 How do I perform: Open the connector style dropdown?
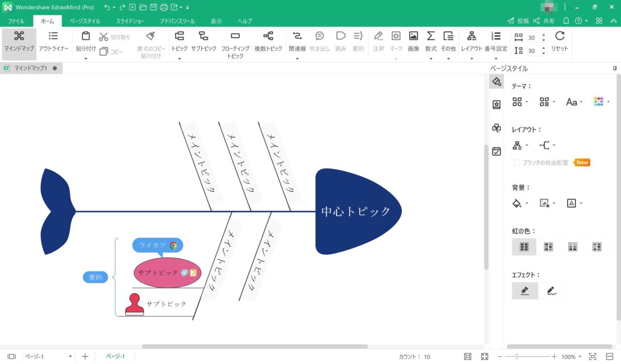pos(548,145)
